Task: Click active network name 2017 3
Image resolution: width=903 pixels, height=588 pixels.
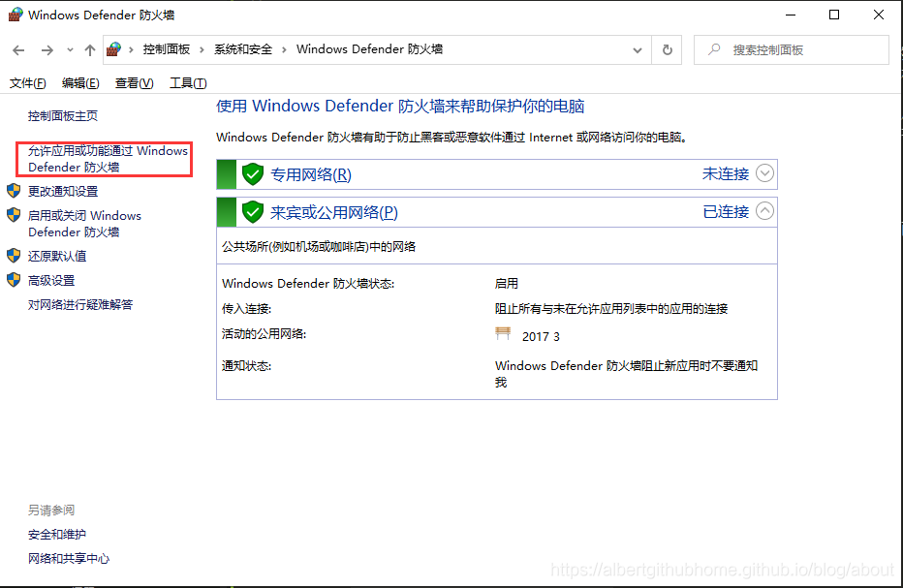Action: pos(541,337)
